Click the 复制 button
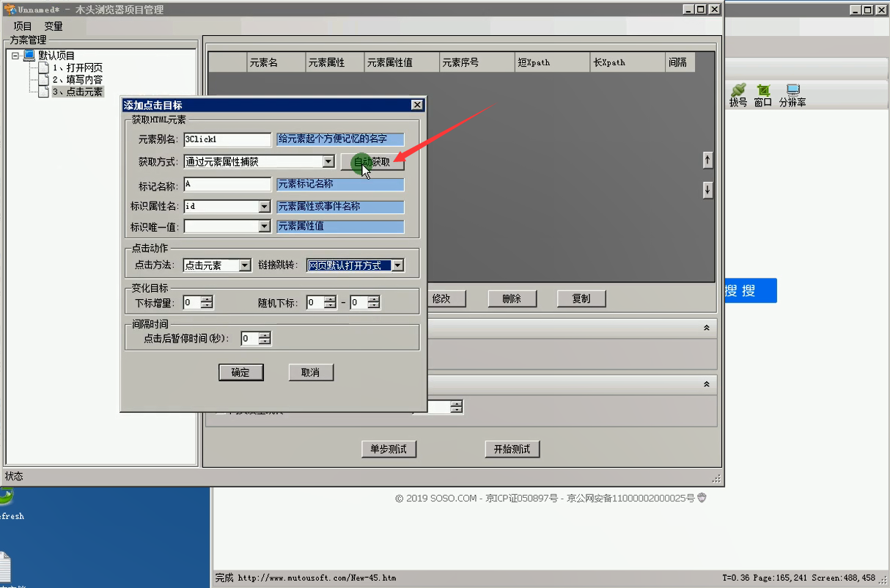The height and width of the screenshot is (588, 890). click(581, 298)
